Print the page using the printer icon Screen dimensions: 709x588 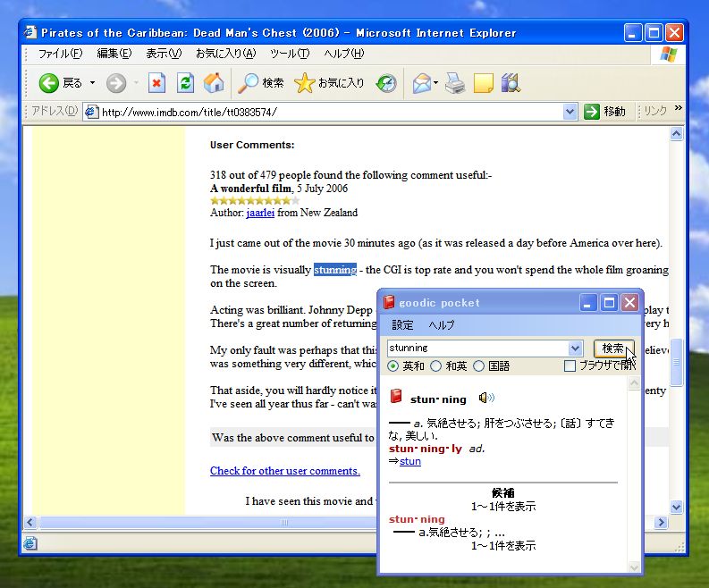click(455, 83)
